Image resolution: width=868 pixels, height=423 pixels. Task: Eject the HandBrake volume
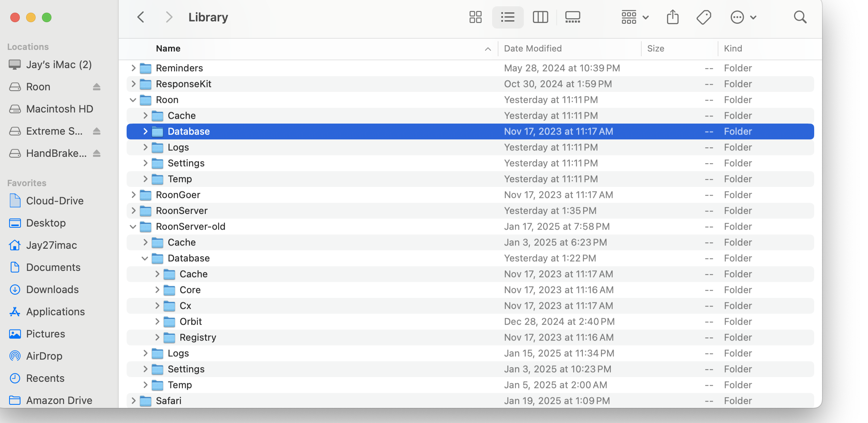pyautogui.click(x=97, y=153)
